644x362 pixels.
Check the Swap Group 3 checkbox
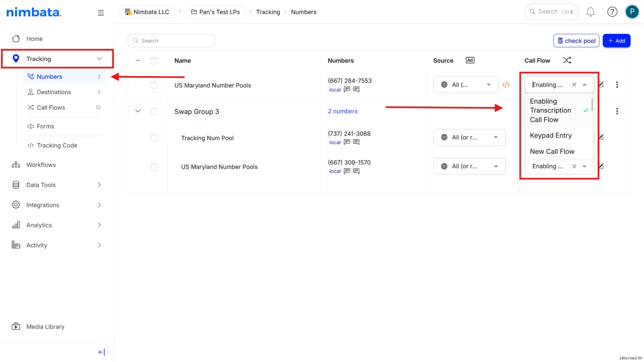[154, 111]
